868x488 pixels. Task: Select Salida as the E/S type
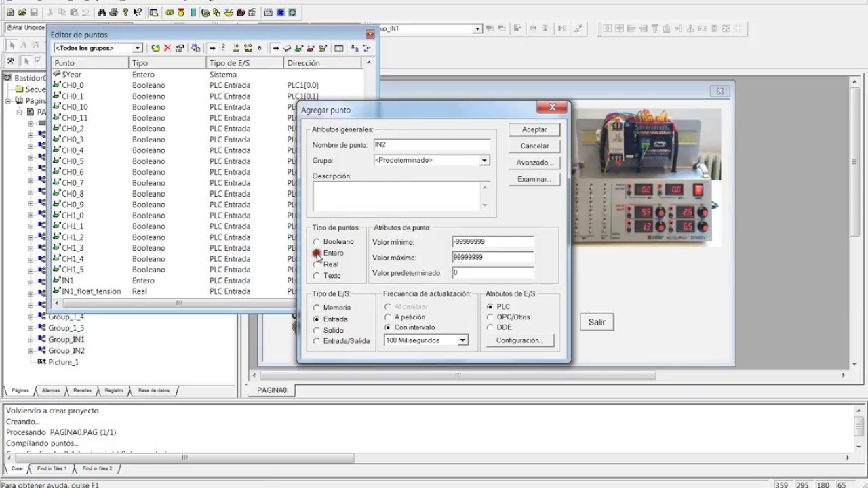[317, 330]
